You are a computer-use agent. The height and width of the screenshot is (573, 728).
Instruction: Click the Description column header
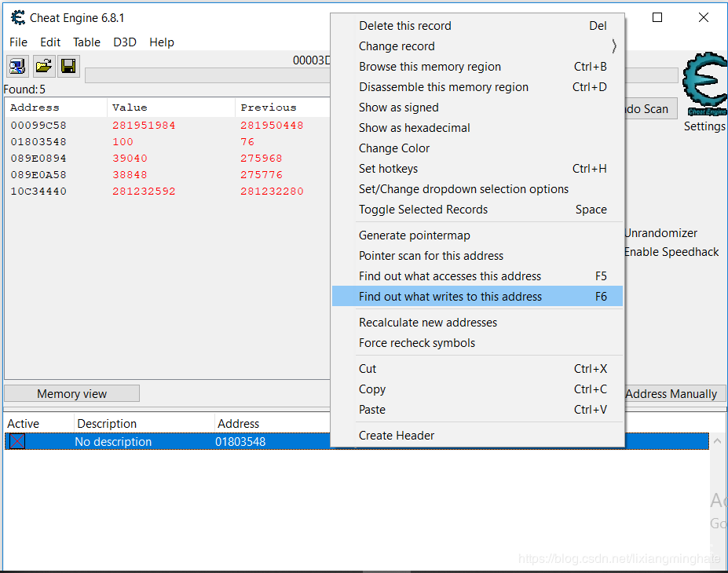click(x=145, y=424)
